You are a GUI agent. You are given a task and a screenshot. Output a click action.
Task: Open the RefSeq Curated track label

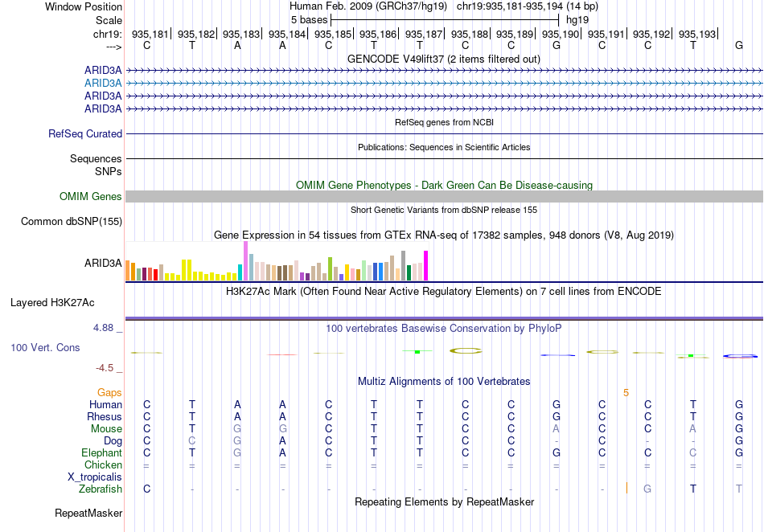click(x=85, y=134)
